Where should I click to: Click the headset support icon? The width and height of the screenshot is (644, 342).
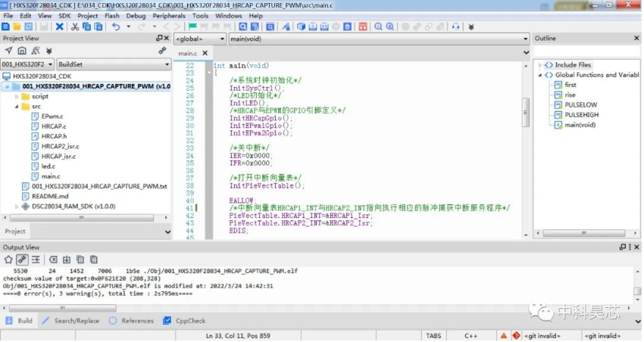click(455, 26)
